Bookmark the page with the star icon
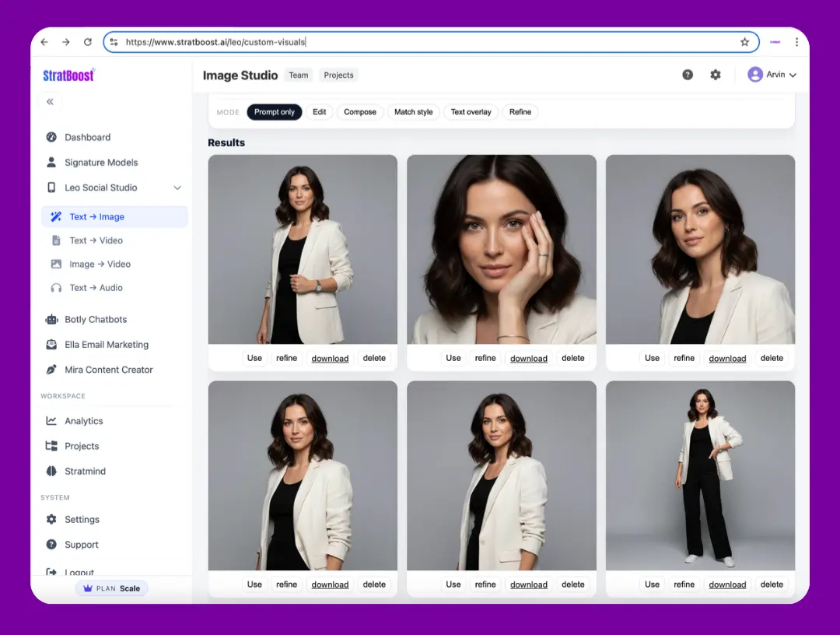840x635 pixels. [744, 42]
